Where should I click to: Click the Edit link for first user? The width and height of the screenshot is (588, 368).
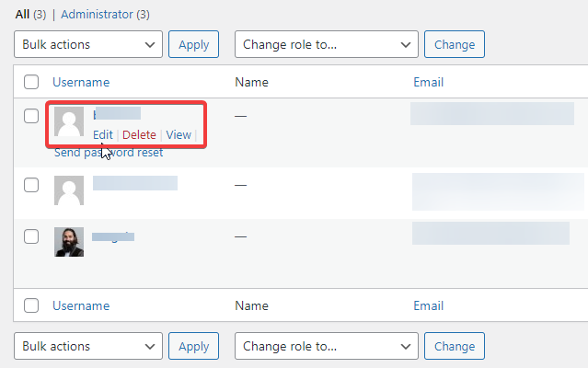pos(102,135)
